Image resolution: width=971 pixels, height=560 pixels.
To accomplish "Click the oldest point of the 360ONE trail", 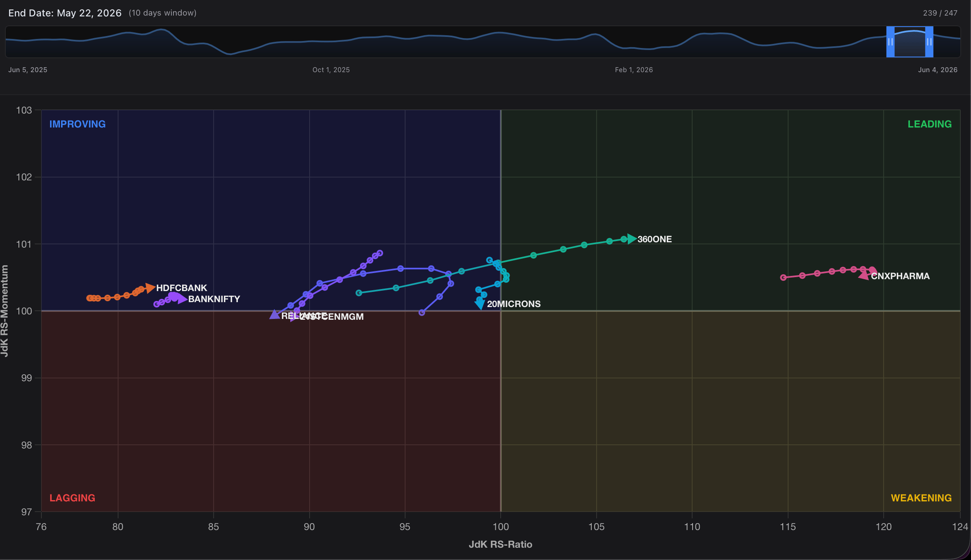I will point(359,293).
